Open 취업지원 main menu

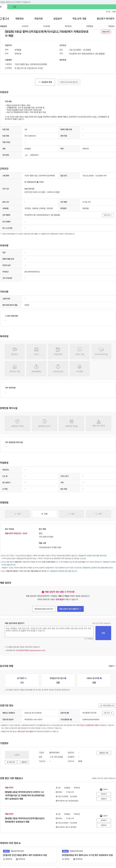pyautogui.click(x=38, y=18)
